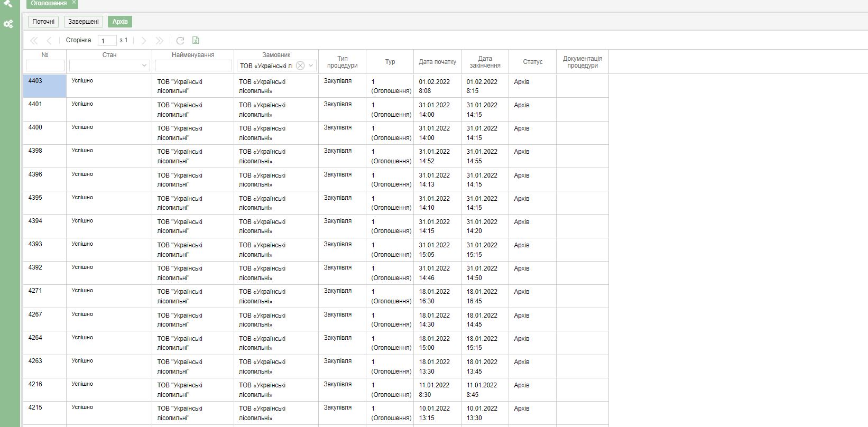Image resolution: width=868 pixels, height=427 pixels.
Task: Sort by the Дата початку column header
Action: click(x=437, y=62)
